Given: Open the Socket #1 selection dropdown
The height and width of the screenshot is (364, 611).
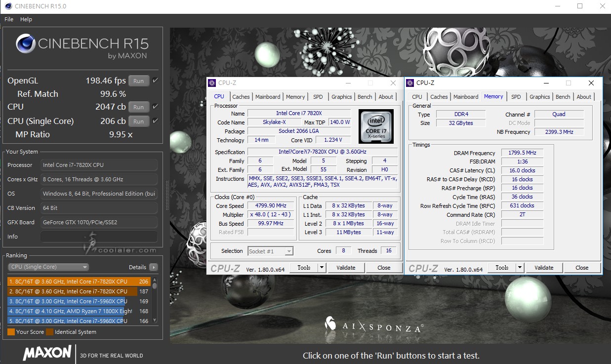Looking at the screenshot, I should point(270,251).
